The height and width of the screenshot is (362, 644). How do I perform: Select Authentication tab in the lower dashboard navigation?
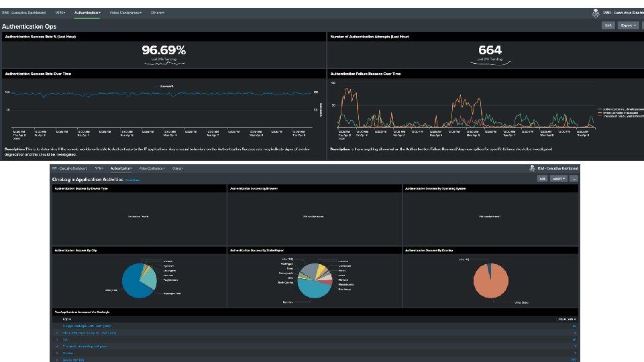tap(121, 168)
